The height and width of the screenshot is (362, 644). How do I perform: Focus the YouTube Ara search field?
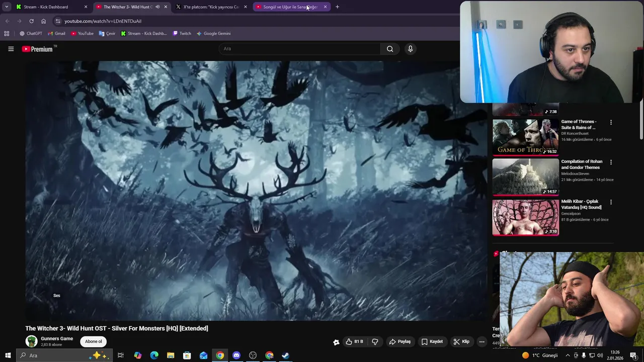click(x=300, y=49)
